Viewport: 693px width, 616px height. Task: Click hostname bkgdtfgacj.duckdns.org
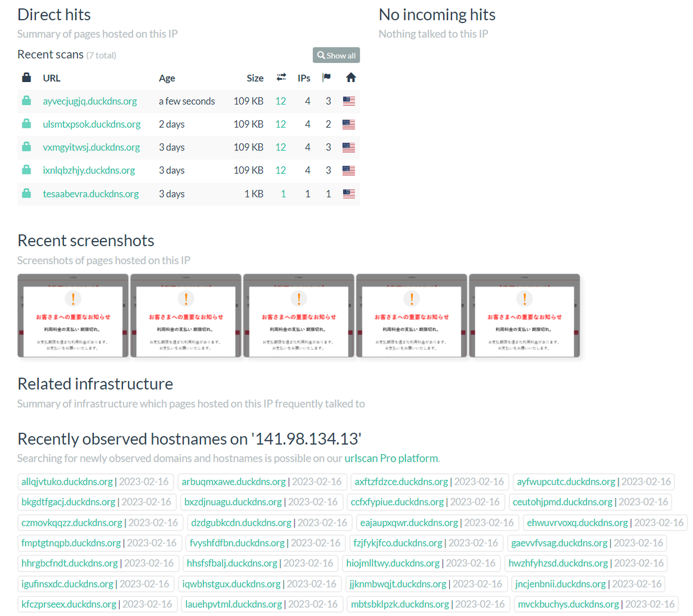pyautogui.click(x=68, y=502)
